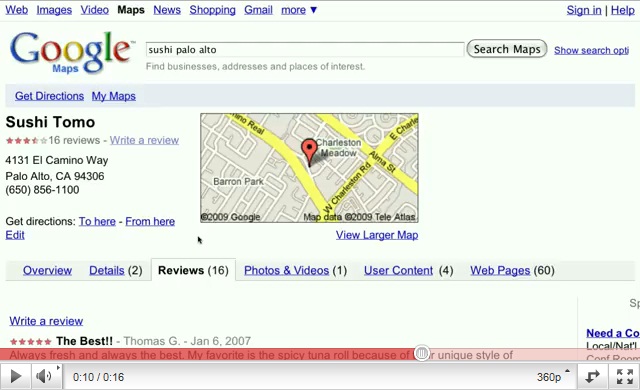
Task: Open View Larger Map link
Action: pos(377,235)
